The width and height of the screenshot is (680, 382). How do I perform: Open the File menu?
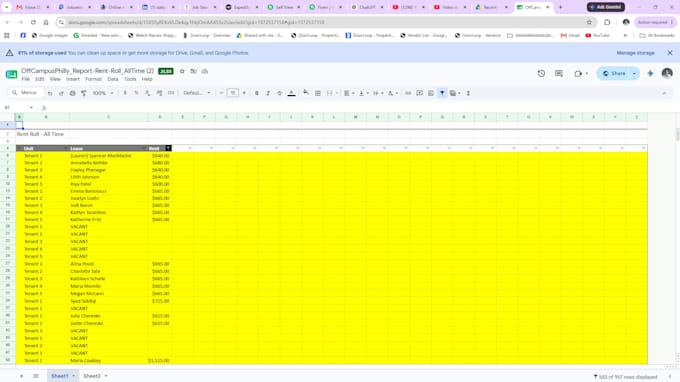coord(26,79)
